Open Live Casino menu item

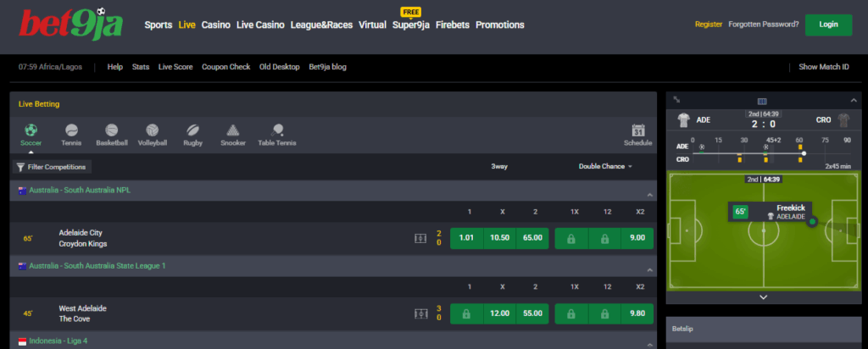click(260, 25)
